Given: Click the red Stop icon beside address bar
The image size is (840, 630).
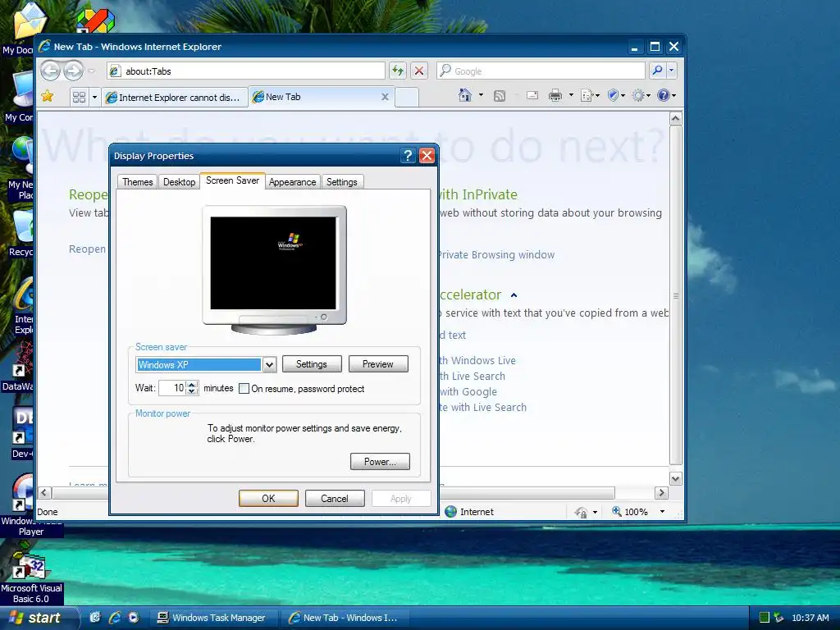Looking at the screenshot, I should 419,71.
